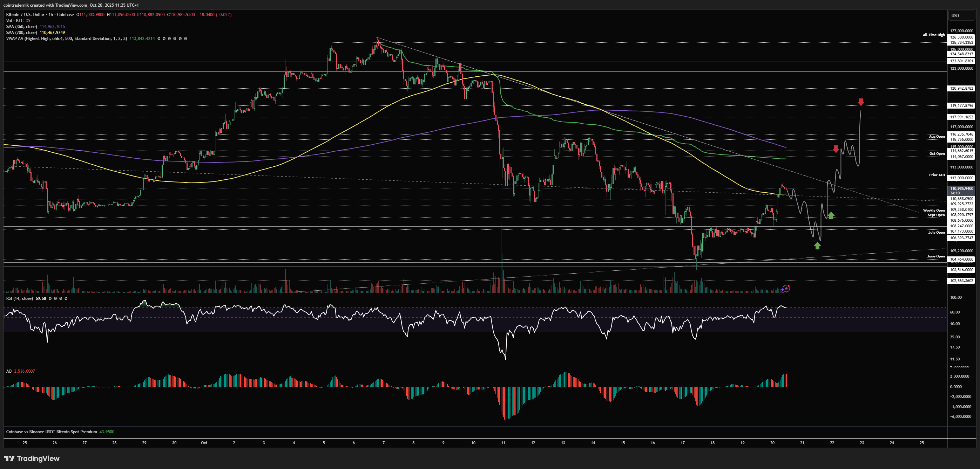Select the SMA (200, close) legend entry
The height and width of the screenshot is (469, 980).
22,33
